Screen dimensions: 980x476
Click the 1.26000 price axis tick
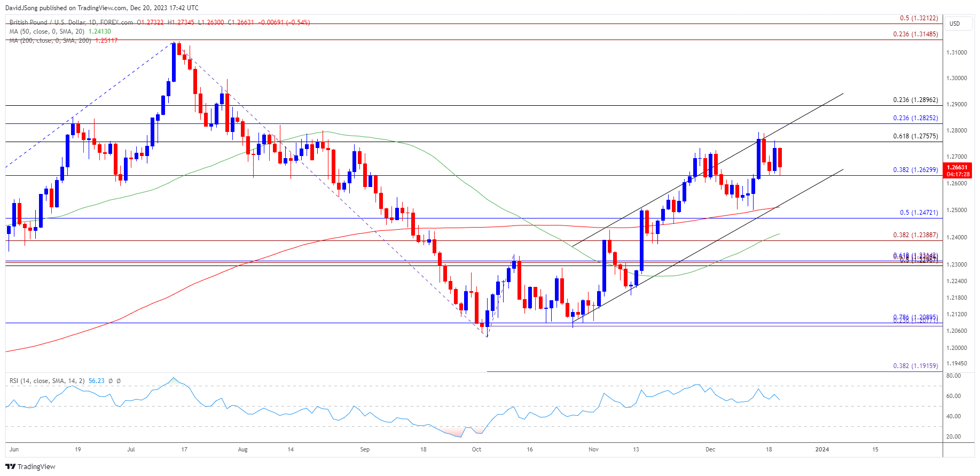click(x=957, y=183)
